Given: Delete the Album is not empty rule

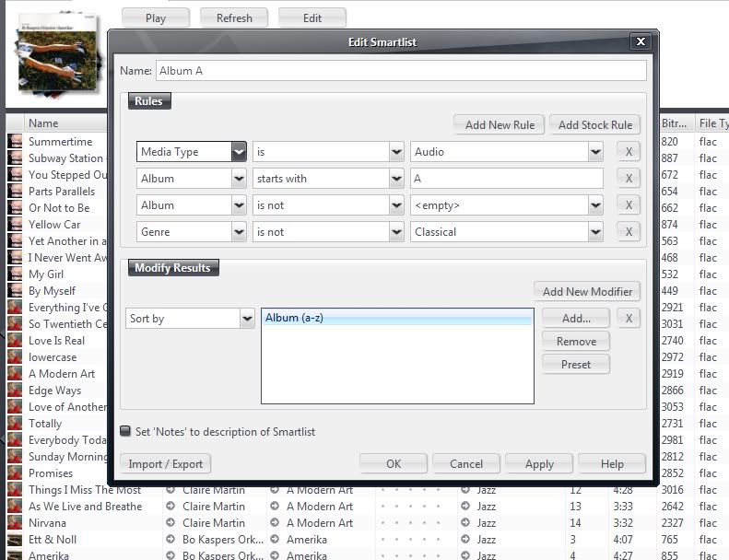Looking at the screenshot, I should tap(629, 205).
